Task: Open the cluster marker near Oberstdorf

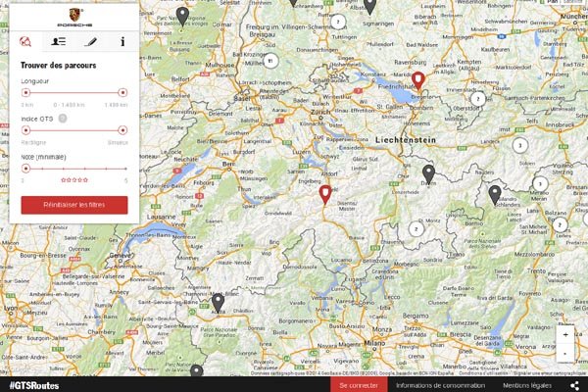Action: pyautogui.click(x=478, y=99)
